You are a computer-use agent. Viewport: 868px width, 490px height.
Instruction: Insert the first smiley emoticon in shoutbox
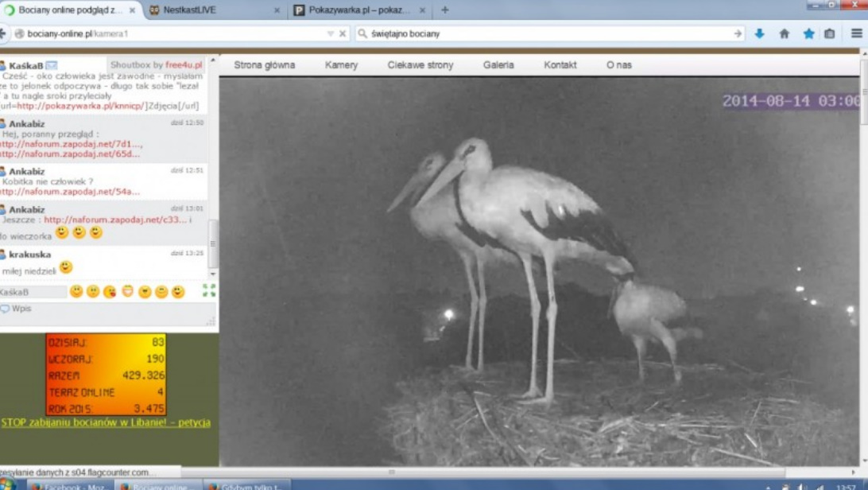76,292
